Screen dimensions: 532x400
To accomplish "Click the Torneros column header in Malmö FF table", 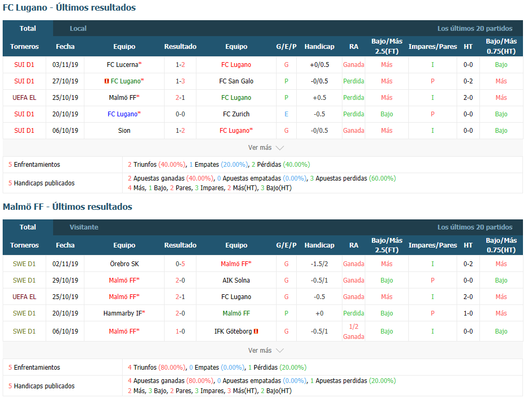I will (24, 245).
